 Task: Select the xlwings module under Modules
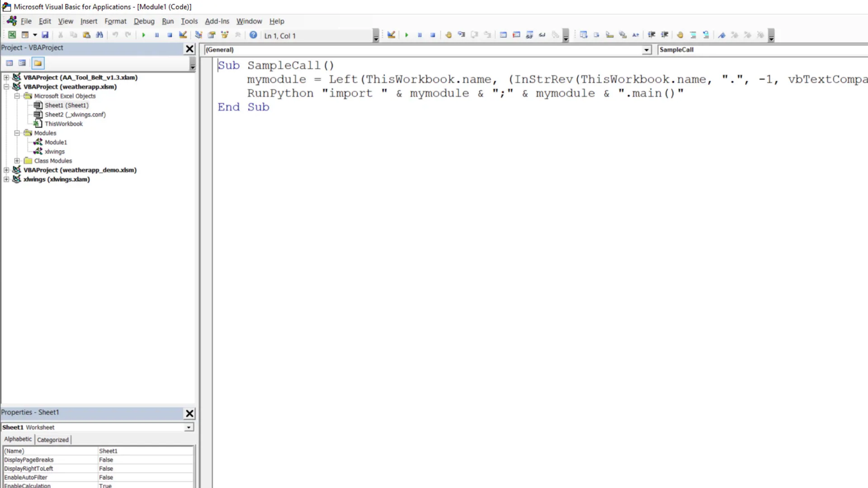[x=54, y=151]
